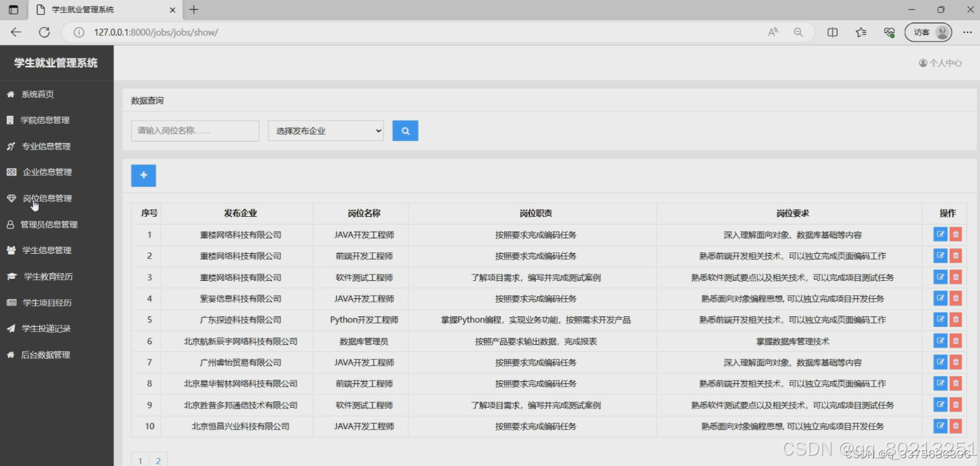Delete row 2 前端开发工程师 entry
The width and height of the screenshot is (980, 466).
click(x=955, y=256)
